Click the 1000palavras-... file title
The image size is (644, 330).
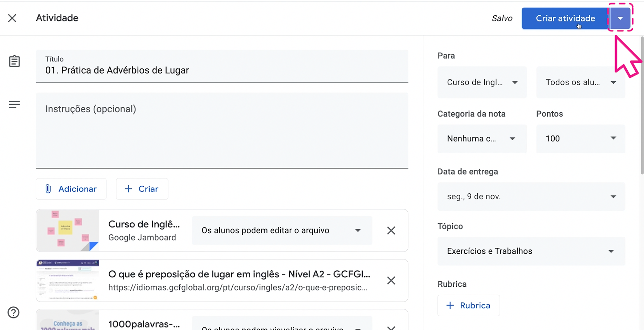(x=144, y=324)
